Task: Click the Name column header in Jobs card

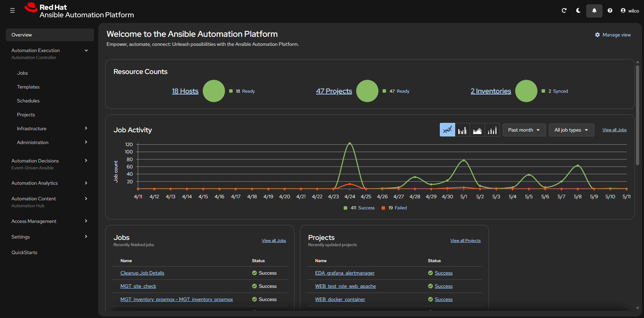Action: tap(126, 261)
